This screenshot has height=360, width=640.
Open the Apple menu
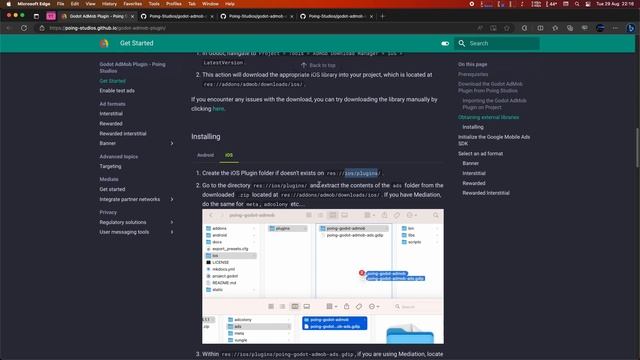(x=8, y=4)
